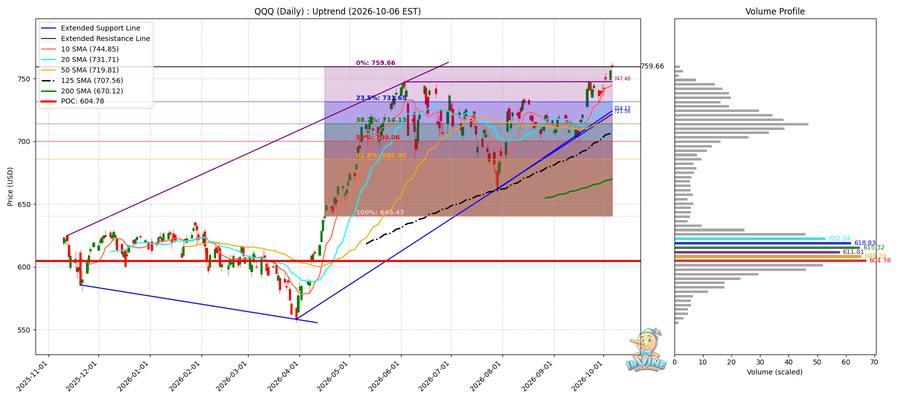Click the 2026-08-01 date tick label
The image size is (900, 400).
488,376
